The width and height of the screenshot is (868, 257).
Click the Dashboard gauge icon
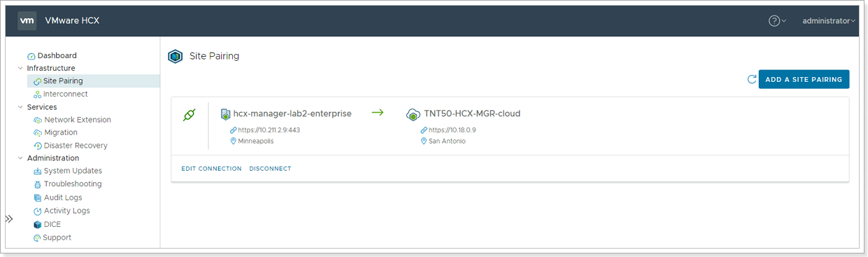click(31, 56)
